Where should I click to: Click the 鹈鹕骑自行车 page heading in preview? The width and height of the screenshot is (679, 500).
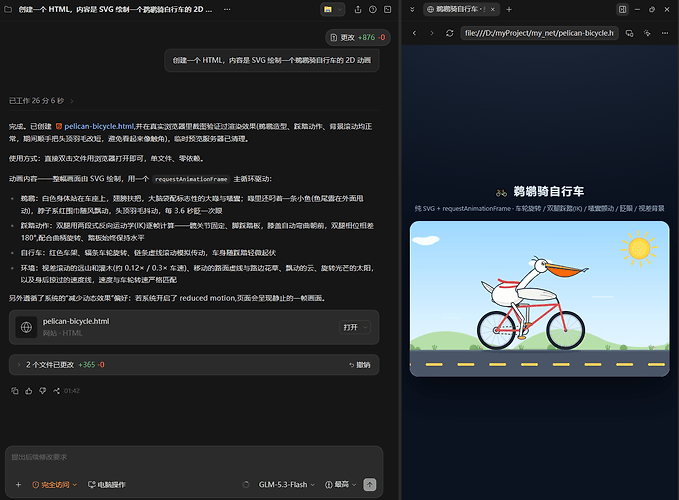[548, 191]
